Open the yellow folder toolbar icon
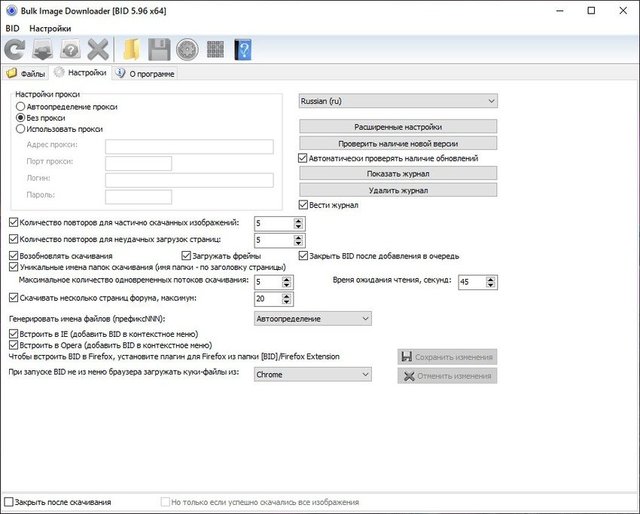Viewport: 640px width, 514px height. [130, 49]
